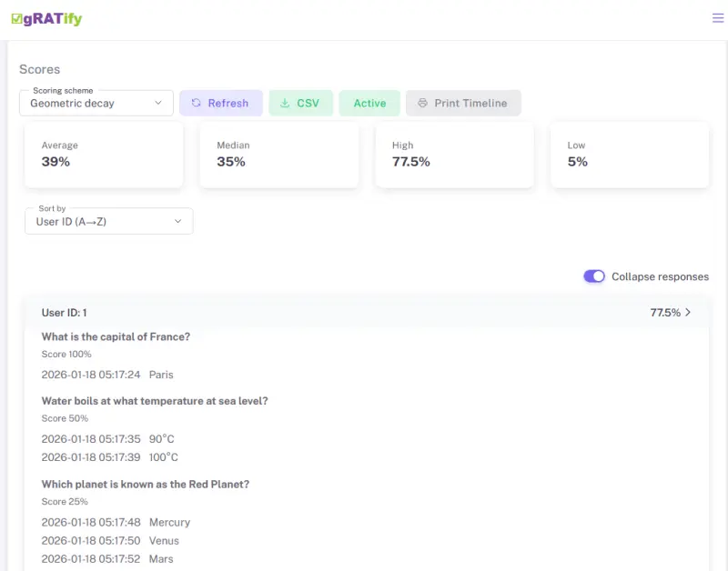This screenshot has width=728, height=571.
Task: Toggle the Collapse responses switch
Action: pos(594,276)
